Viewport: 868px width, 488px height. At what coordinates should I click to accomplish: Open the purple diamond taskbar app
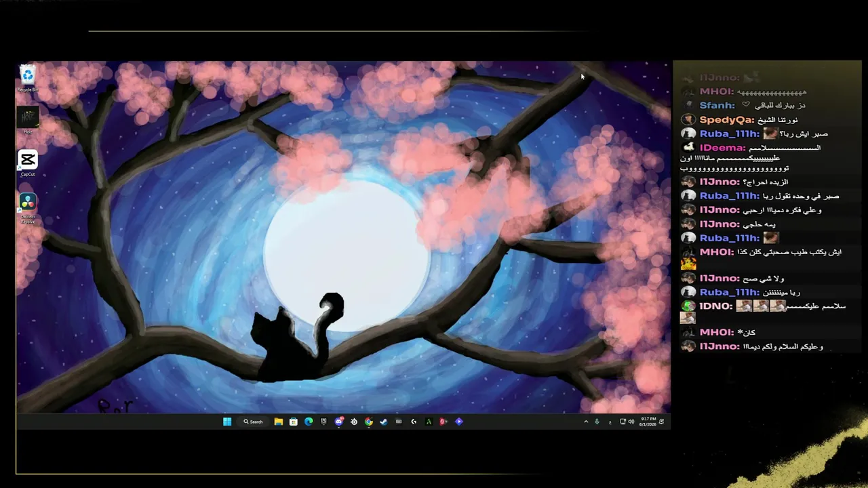459,422
